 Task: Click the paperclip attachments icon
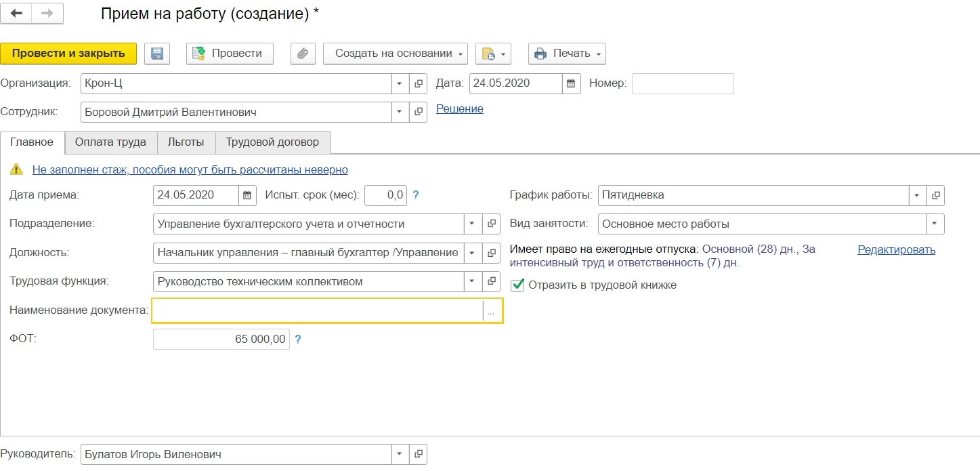303,54
